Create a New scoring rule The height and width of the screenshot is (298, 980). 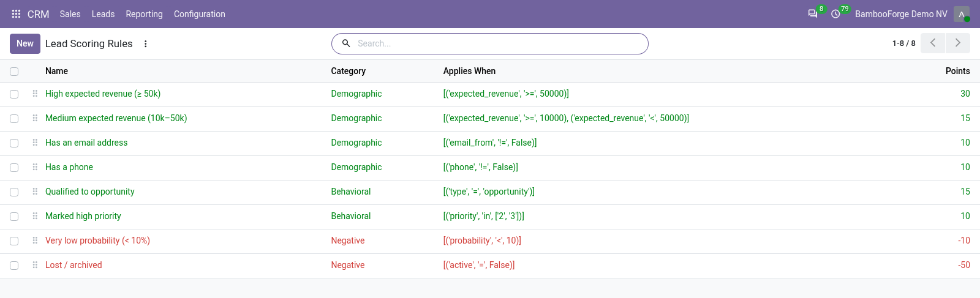point(25,43)
